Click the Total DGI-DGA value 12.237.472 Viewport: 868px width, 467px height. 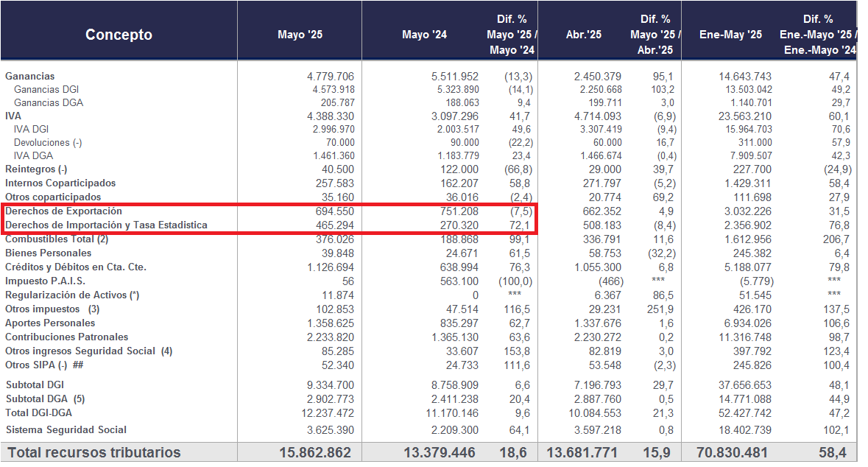328,413
